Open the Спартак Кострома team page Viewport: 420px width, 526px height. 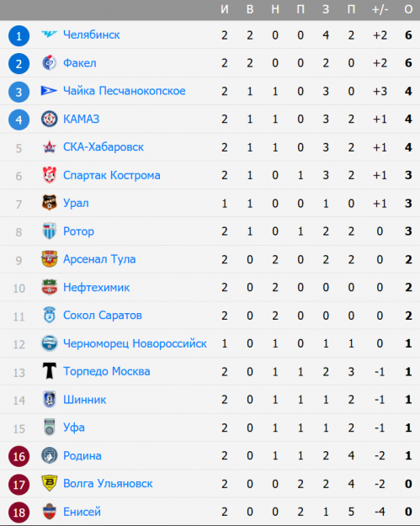click(x=112, y=175)
